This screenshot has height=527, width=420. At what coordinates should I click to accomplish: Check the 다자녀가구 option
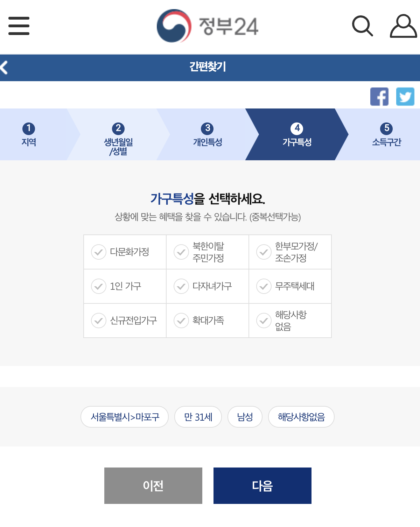[x=208, y=286]
